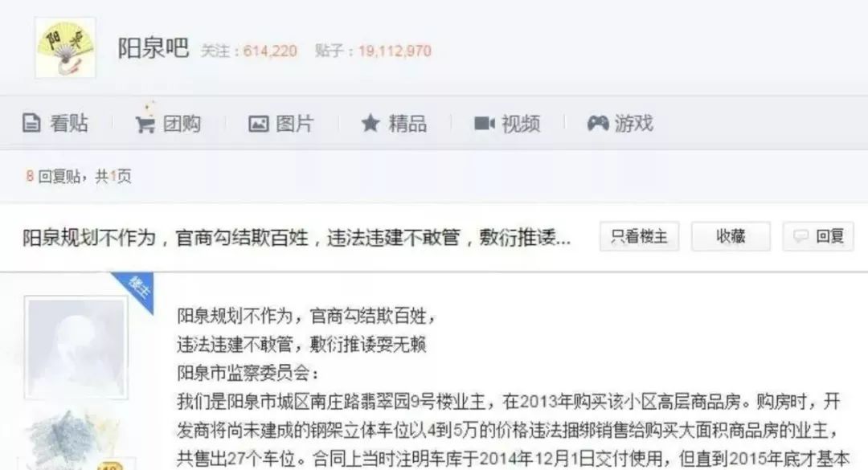Click the 视频 video camera icon
This screenshot has width=868, height=470.
485,123
